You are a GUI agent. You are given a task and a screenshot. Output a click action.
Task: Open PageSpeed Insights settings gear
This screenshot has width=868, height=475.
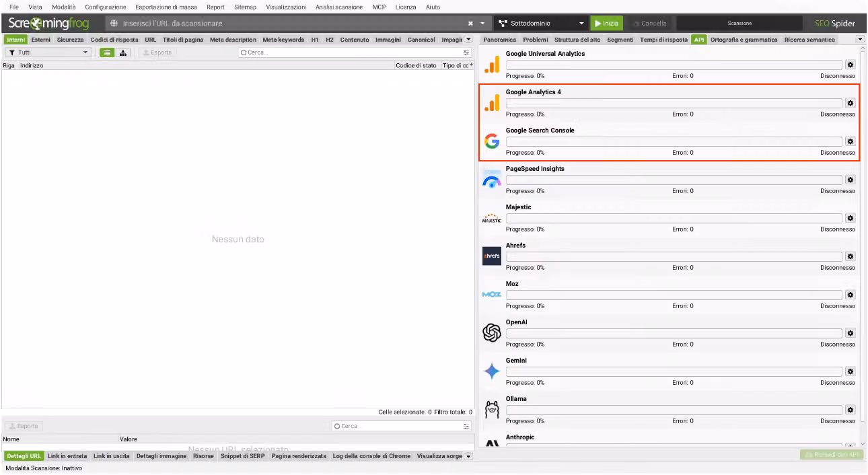tap(850, 180)
